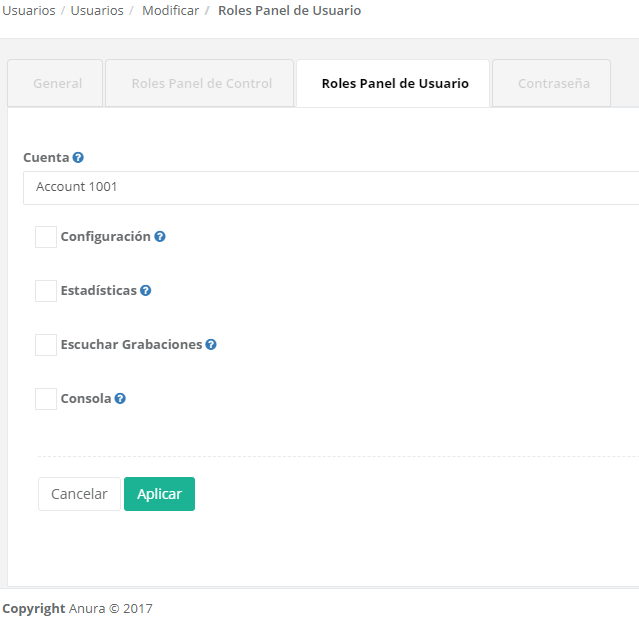Go to the Contraseña tab
The height and width of the screenshot is (622, 639).
pos(551,83)
